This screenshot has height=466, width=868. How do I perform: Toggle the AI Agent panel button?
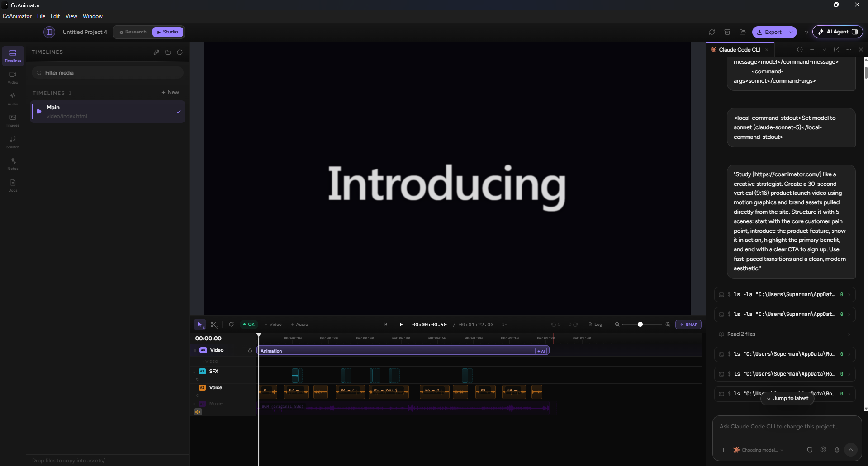(838, 32)
